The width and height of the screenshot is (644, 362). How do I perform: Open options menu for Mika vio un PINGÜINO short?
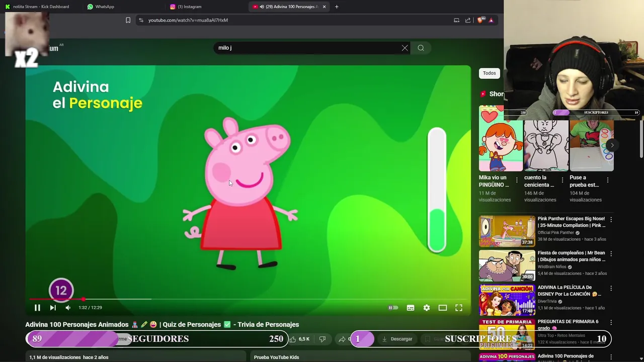(x=517, y=180)
